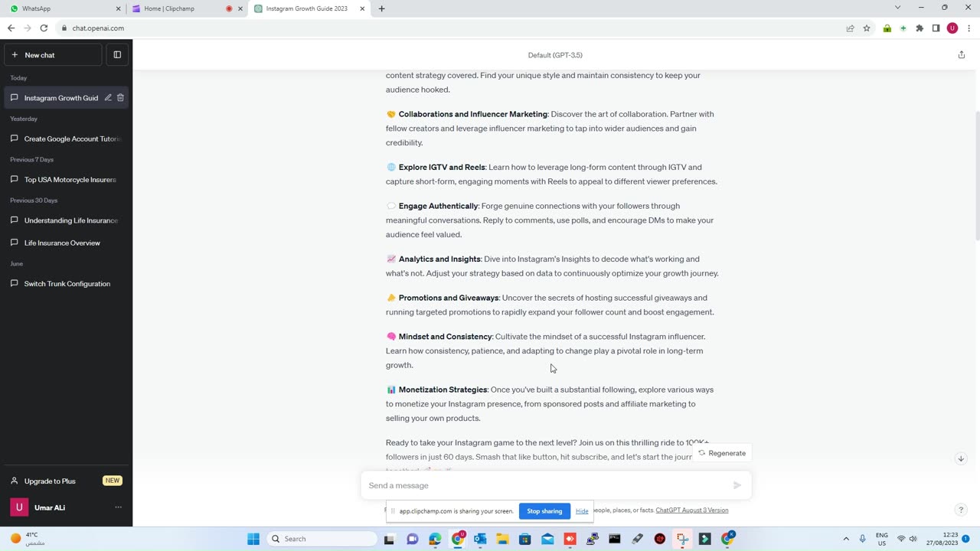Image resolution: width=980 pixels, height=551 pixels.
Task: Launch Microsoft Edge from the taskbar
Action: pos(435,539)
